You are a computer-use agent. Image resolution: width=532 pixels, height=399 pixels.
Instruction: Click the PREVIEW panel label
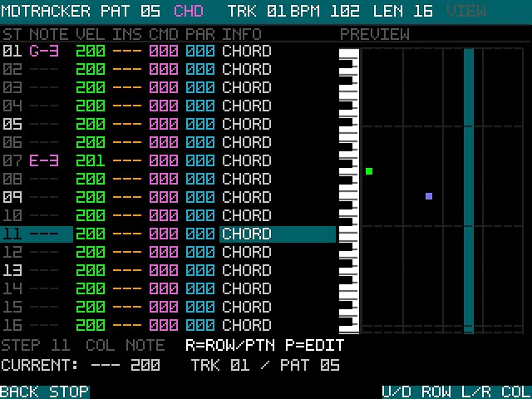375,34
